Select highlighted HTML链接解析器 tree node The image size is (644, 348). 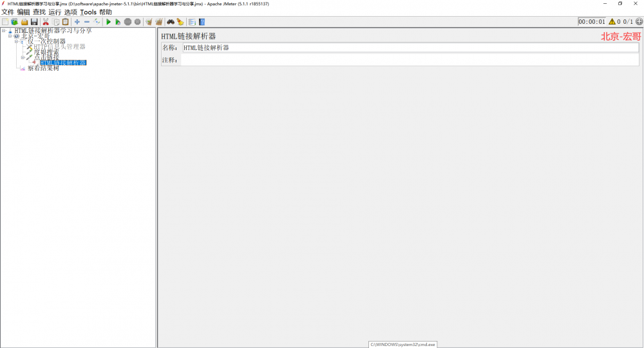pyautogui.click(x=63, y=63)
